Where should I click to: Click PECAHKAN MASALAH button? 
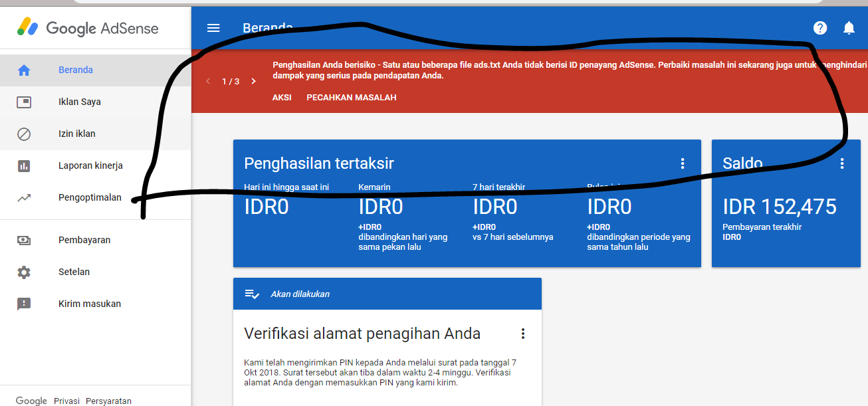point(352,98)
